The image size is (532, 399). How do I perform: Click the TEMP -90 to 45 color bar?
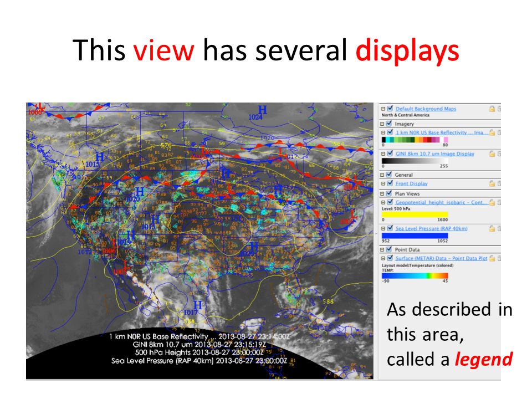415,276
